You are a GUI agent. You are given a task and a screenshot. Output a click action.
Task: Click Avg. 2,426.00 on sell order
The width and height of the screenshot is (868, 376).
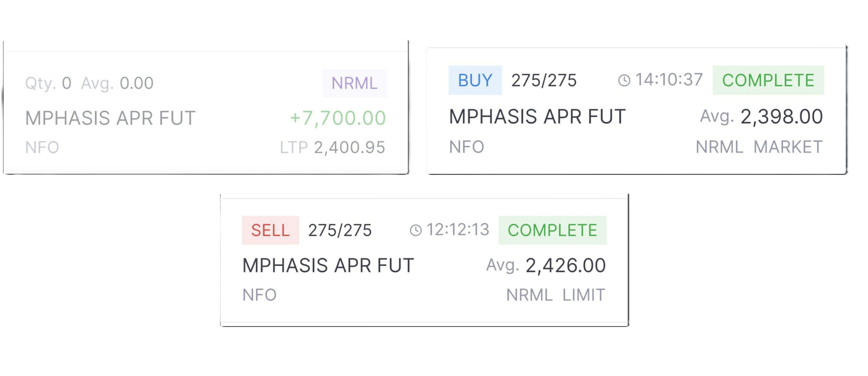[x=546, y=266]
